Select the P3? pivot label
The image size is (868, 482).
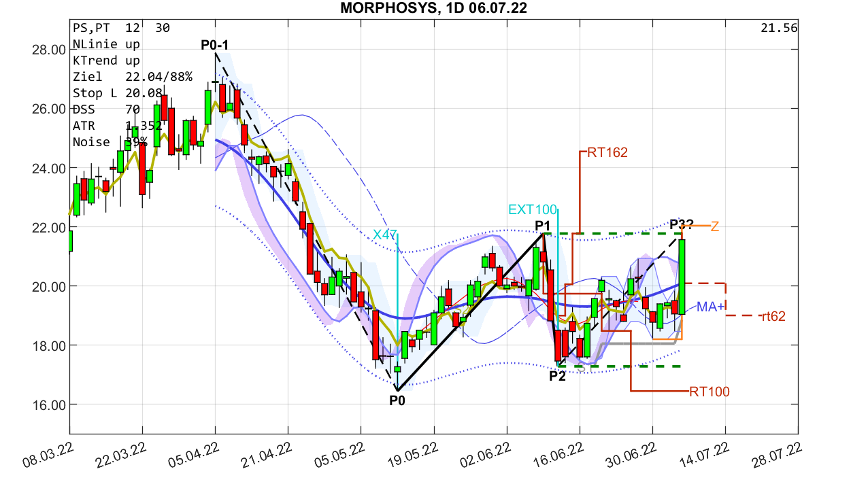(682, 224)
